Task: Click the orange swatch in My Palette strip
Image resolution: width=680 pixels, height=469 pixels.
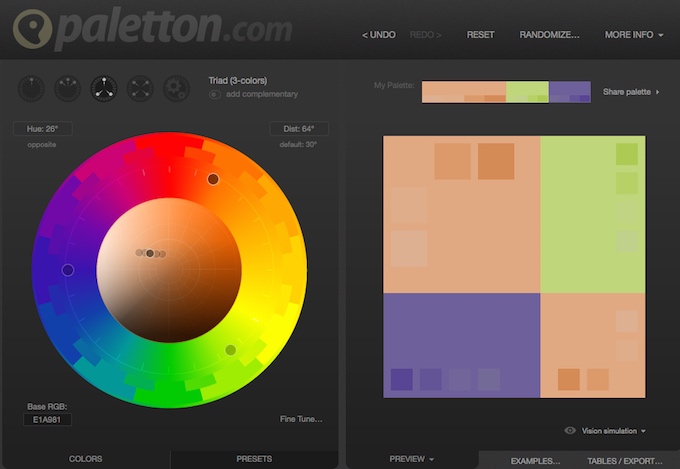Action: coord(464,92)
